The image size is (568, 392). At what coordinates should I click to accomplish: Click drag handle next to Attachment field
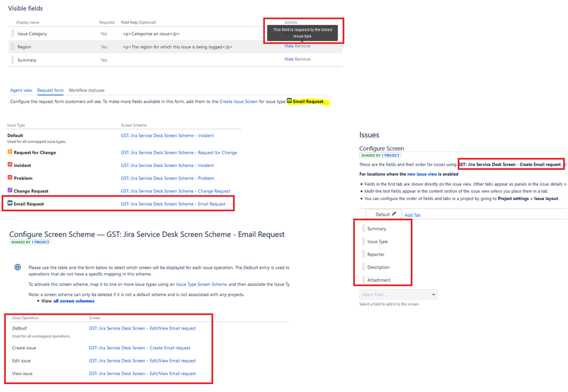363,280
